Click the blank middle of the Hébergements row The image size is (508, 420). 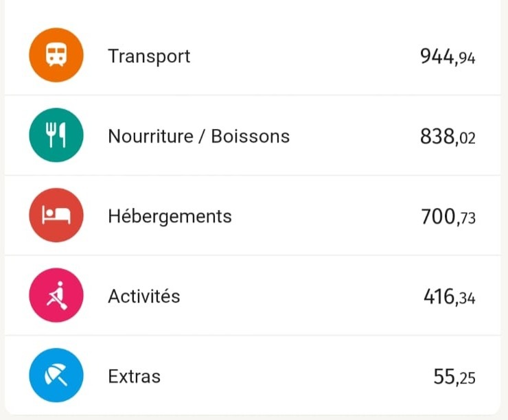pyautogui.click(x=325, y=215)
